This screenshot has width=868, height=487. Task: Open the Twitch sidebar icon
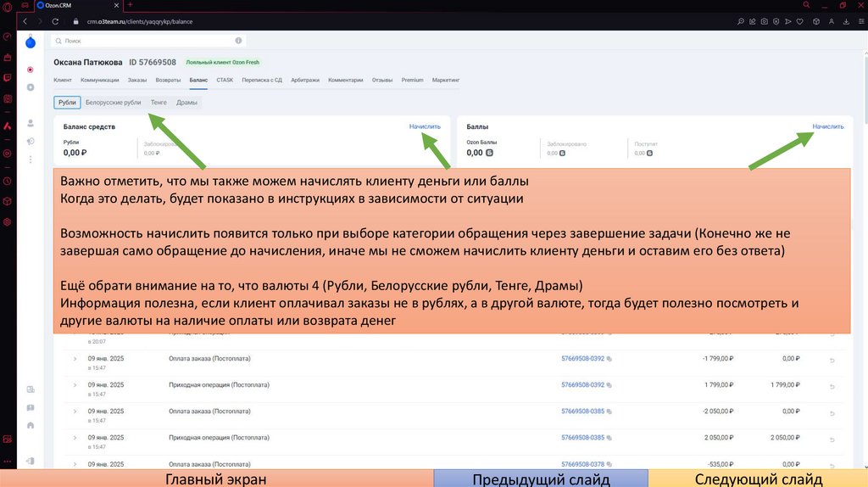coord(7,78)
